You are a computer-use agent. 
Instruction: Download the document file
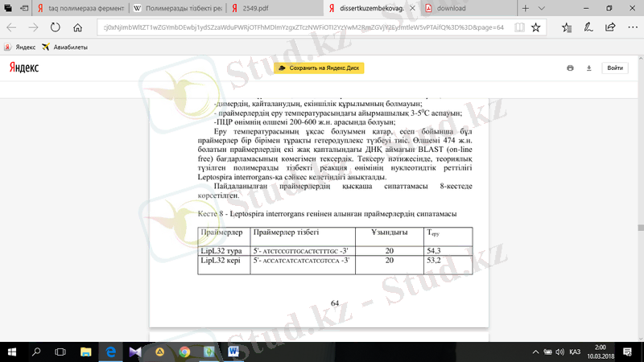point(589,68)
